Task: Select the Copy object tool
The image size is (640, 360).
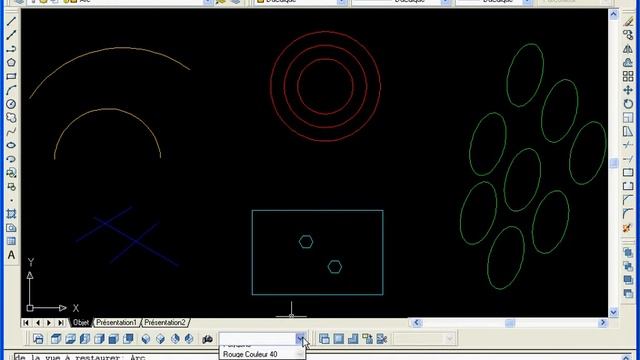Action: 628,36
